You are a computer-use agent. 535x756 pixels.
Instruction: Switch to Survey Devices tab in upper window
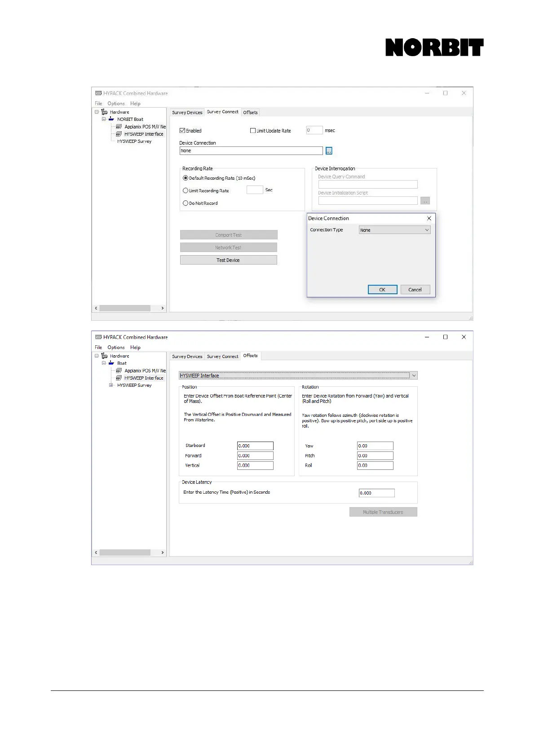pos(187,112)
